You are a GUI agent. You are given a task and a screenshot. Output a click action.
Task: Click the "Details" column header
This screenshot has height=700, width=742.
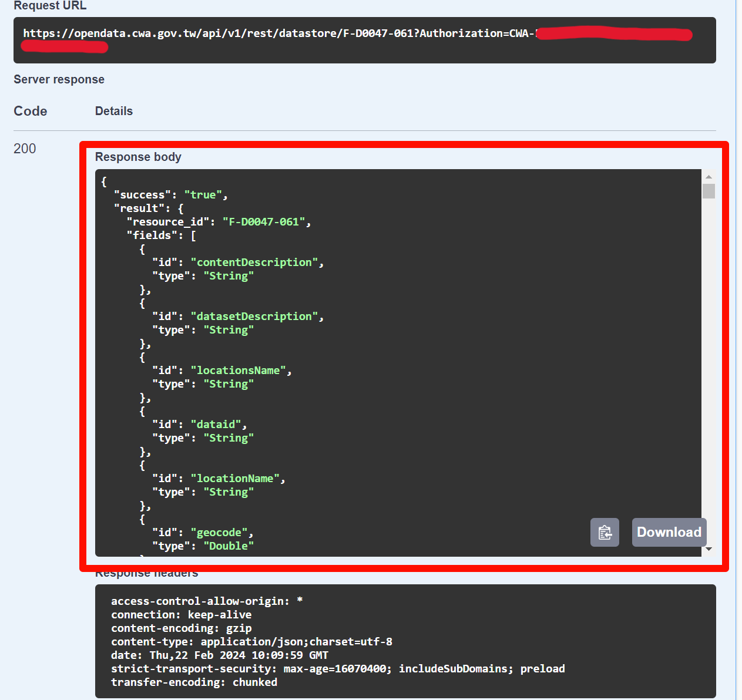click(x=114, y=111)
